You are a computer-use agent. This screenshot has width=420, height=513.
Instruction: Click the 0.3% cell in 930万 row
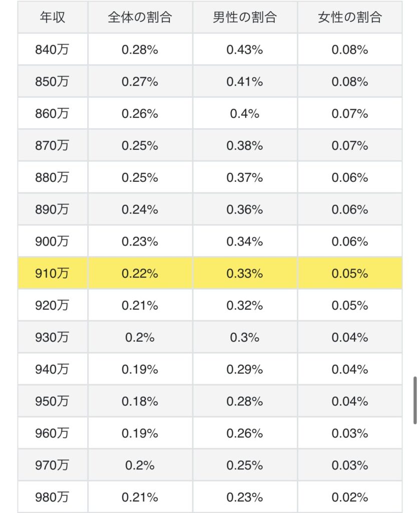tap(245, 337)
